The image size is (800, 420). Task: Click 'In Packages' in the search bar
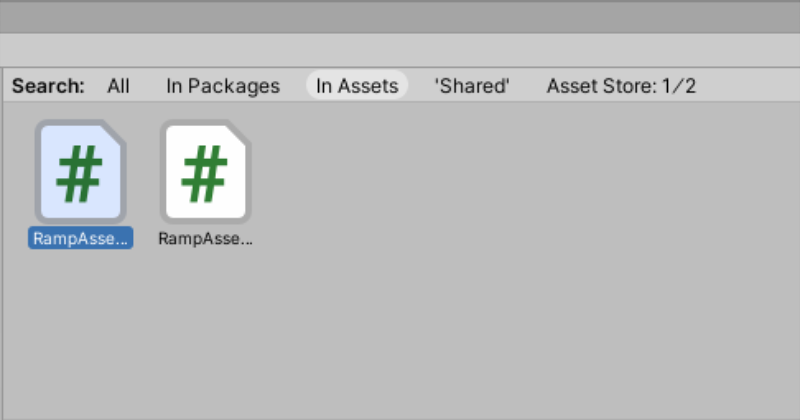coord(223,86)
